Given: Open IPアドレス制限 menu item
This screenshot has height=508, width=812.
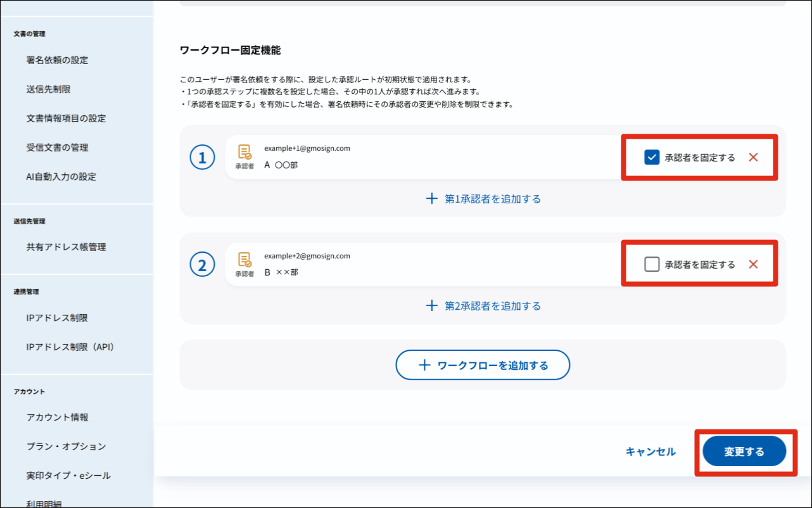Looking at the screenshot, I should [x=57, y=318].
